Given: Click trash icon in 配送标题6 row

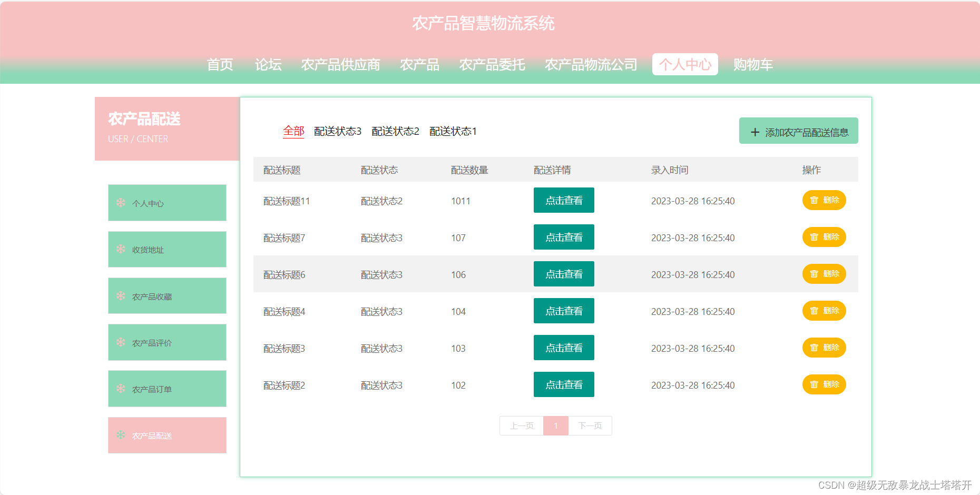Looking at the screenshot, I should tap(814, 274).
